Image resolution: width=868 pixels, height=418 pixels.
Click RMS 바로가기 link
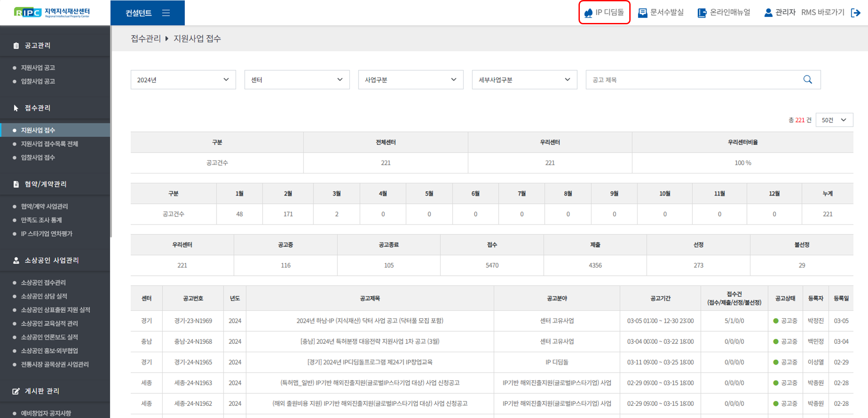click(822, 13)
